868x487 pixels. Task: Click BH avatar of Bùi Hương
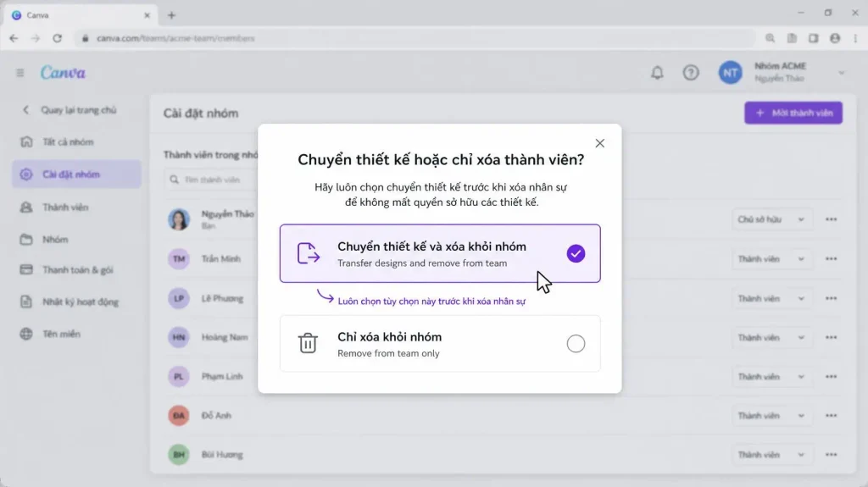[x=179, y=455]
